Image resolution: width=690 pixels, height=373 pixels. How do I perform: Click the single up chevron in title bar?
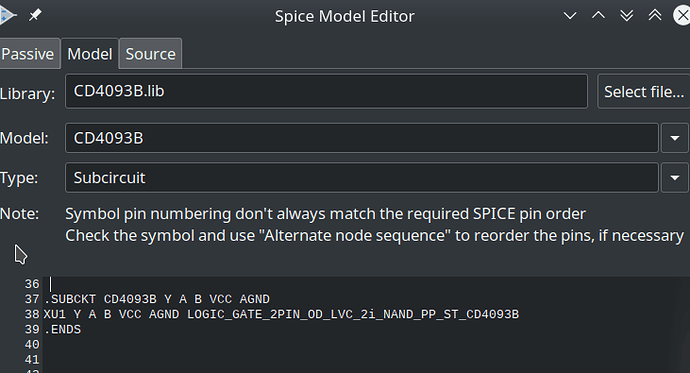pos(598,15)
